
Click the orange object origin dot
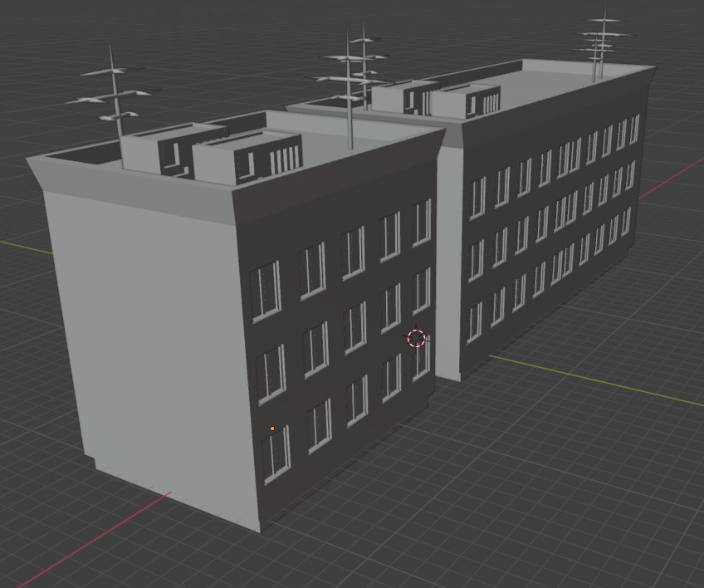tap(272, 429)
